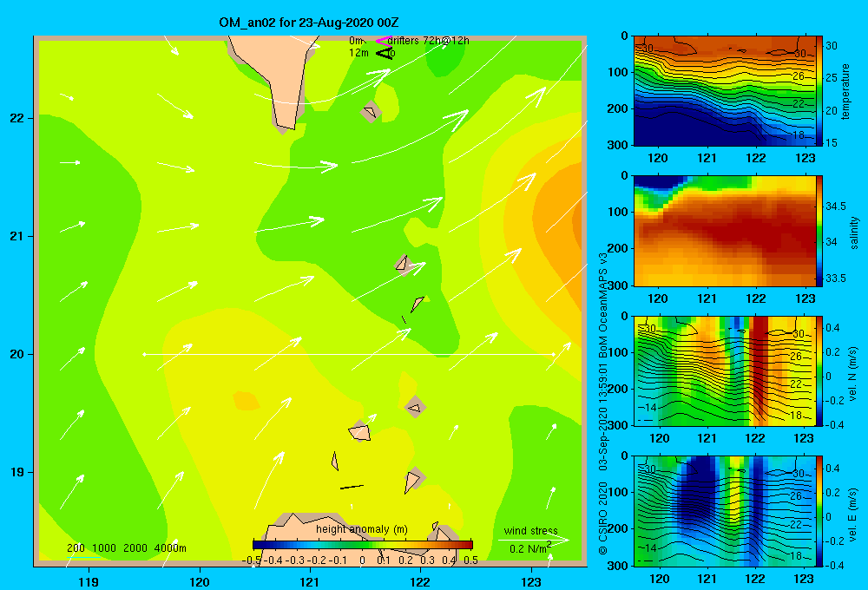Click longitude label 121 on main map
The image size is (868, 590).
[310, 581]
